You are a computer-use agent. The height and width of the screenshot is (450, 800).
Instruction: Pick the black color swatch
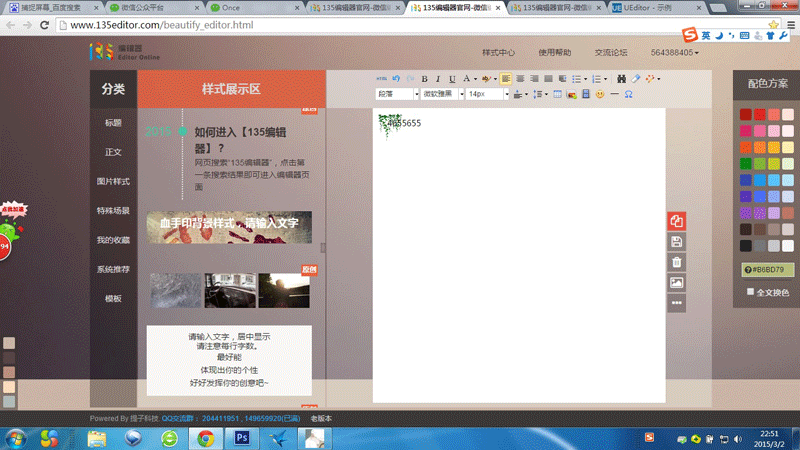(745, 245)
